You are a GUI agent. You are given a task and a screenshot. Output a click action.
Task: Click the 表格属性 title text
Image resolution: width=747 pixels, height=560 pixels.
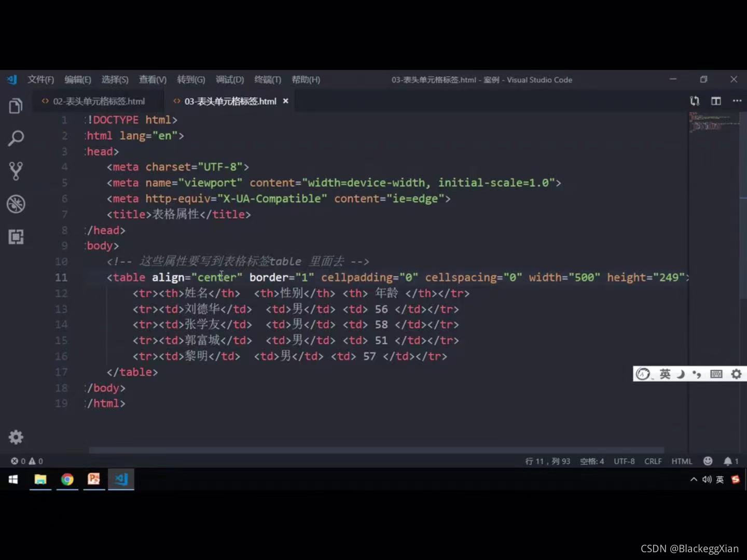tap(176, 214)
